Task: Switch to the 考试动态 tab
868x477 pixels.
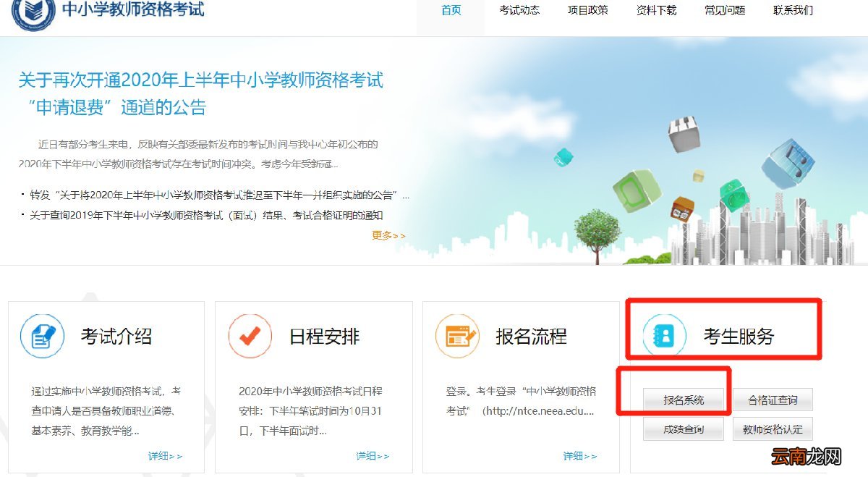Action: pos(519,11)
